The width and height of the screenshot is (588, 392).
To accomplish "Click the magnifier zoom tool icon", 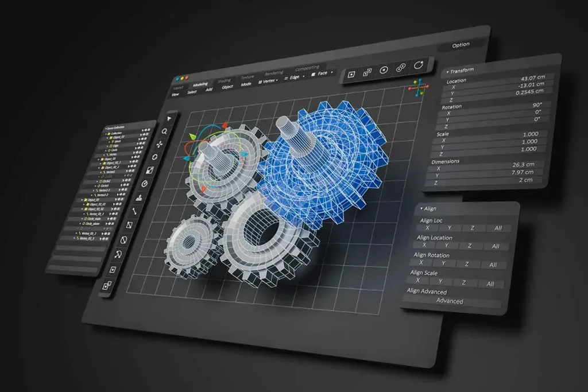I will click(x=165, y=131).
